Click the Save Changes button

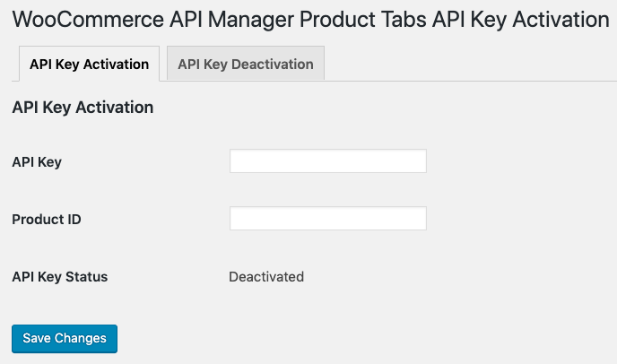(x=65, y=338)
